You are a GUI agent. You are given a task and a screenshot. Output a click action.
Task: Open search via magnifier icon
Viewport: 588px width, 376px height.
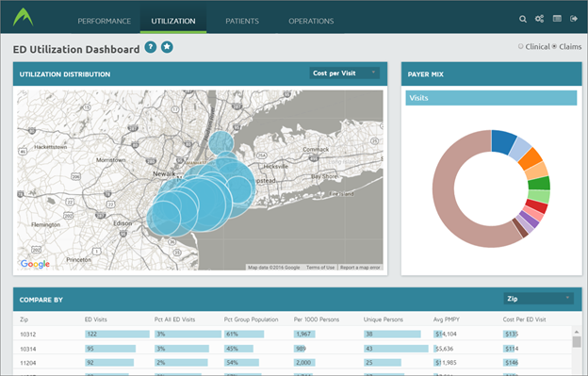[523, 19]
